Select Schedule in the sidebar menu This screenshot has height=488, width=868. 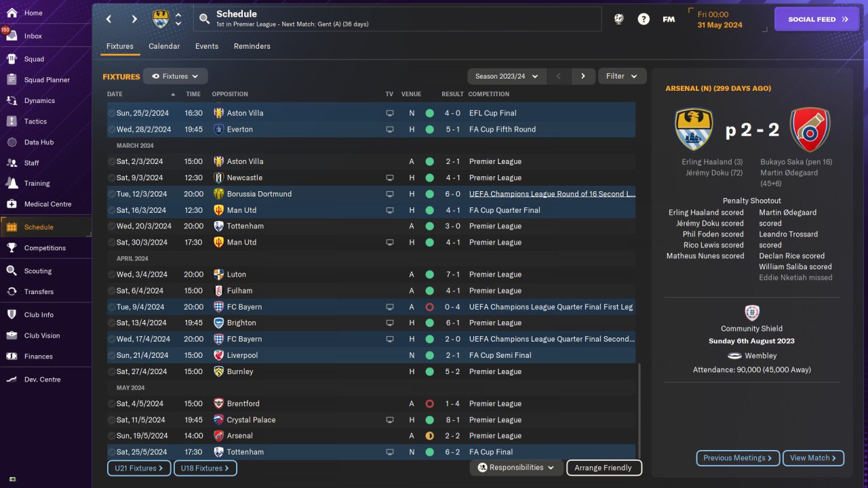45,227
